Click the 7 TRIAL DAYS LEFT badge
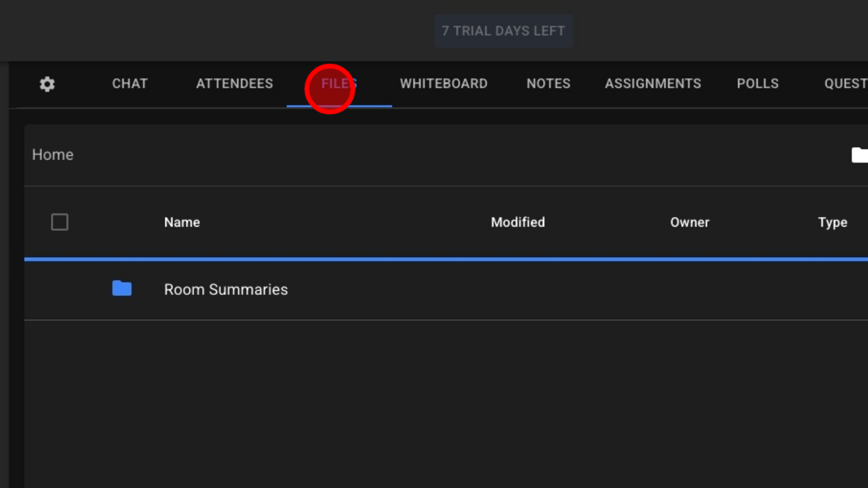Image resolution: width=868 pixels, height=488 pixels. click(x=503, y=31)
